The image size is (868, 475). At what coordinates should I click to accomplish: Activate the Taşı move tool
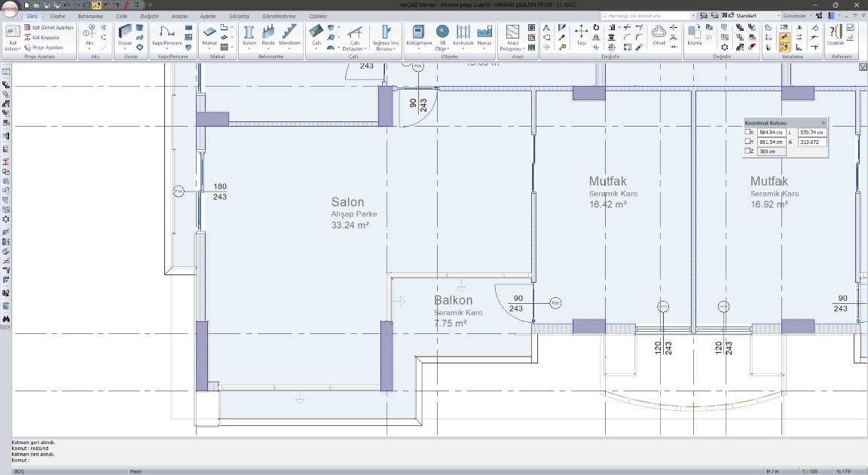click(582, 34)
